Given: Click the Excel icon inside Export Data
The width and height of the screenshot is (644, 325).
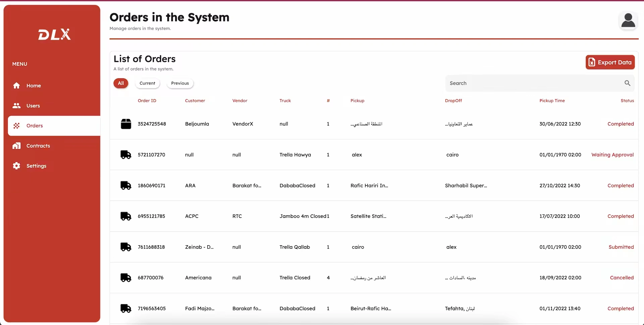Looking at the screenshot, I should point(591,62).
